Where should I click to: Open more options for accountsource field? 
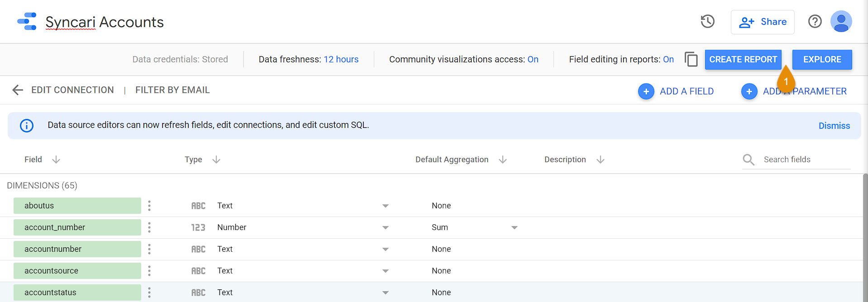coord(149,271)
